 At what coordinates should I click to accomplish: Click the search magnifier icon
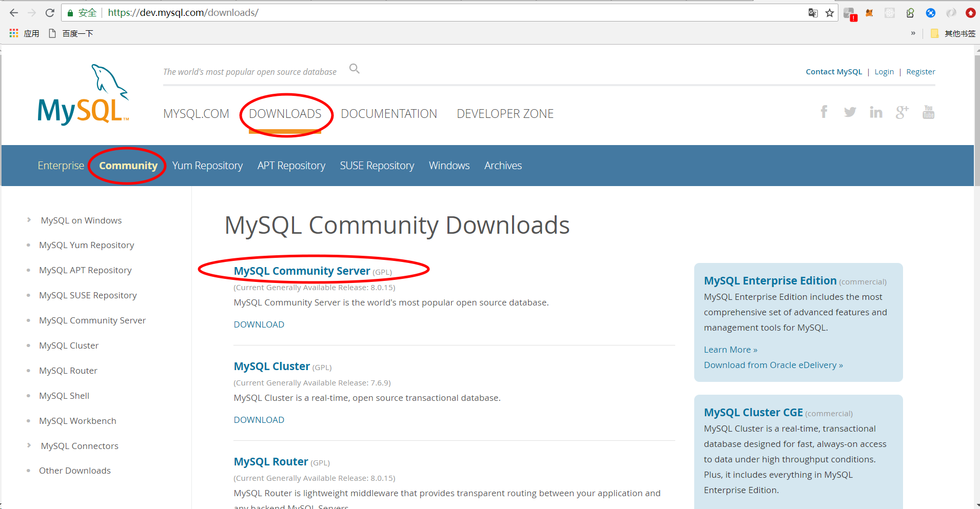(354, 69)
